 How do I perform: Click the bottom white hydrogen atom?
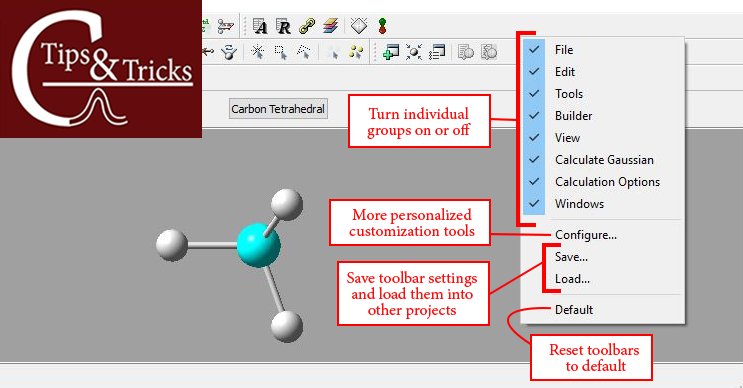287,326
